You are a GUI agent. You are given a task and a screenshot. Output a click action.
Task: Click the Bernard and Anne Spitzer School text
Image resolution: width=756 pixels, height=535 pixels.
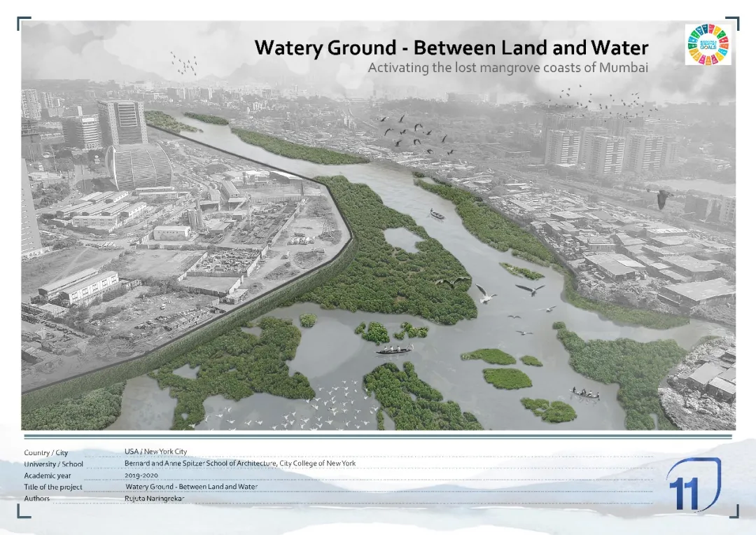(239, 463)
